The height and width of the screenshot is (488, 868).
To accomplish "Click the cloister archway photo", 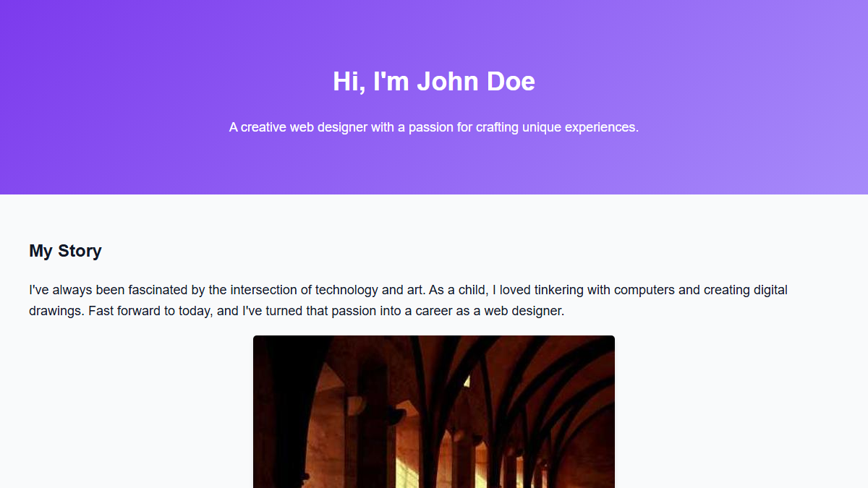I will coord(433,411).
